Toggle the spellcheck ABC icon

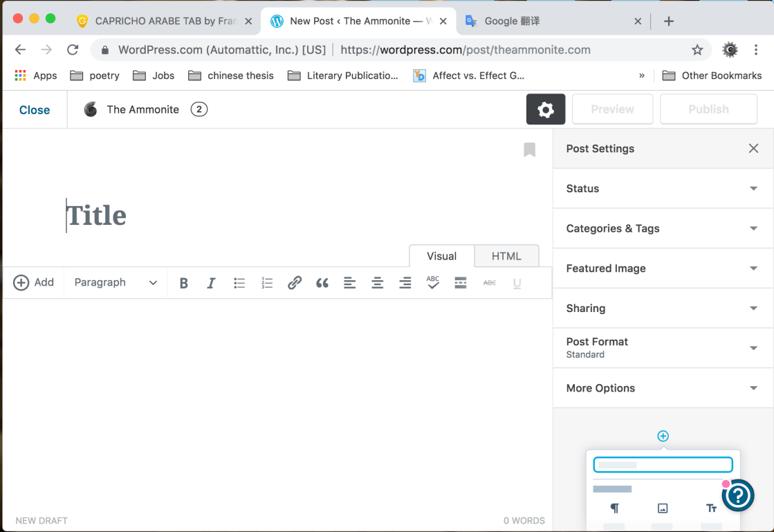point(433,282)
